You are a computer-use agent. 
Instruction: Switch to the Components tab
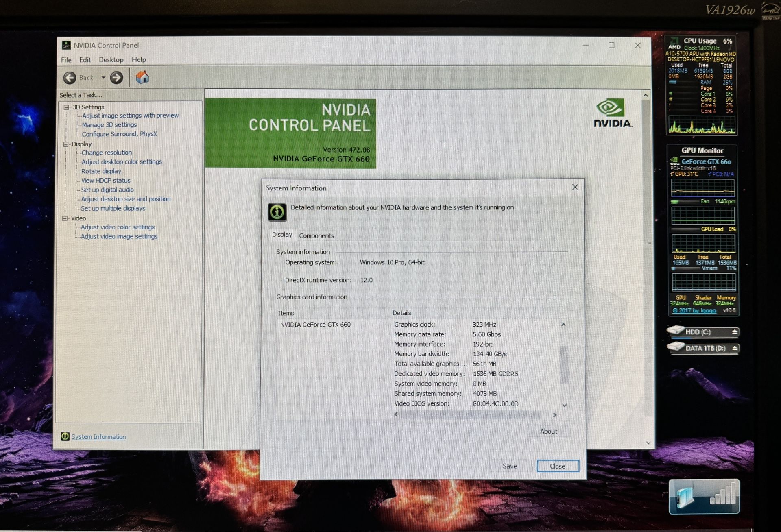316,235
